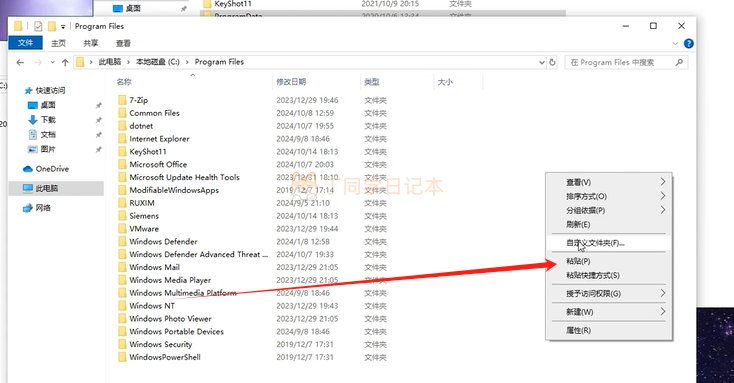The image size is (734, 383).
Task: Click the RUXIM folder icon
Action: pos(122,203)
